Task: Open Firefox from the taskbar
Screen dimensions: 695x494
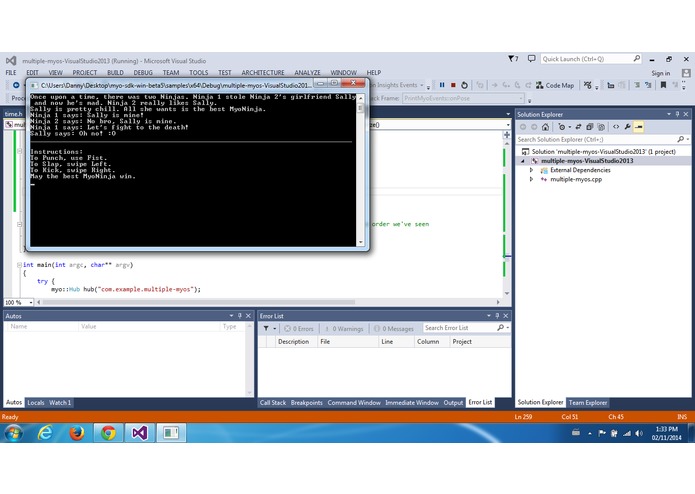Action: tap(77, 432)
